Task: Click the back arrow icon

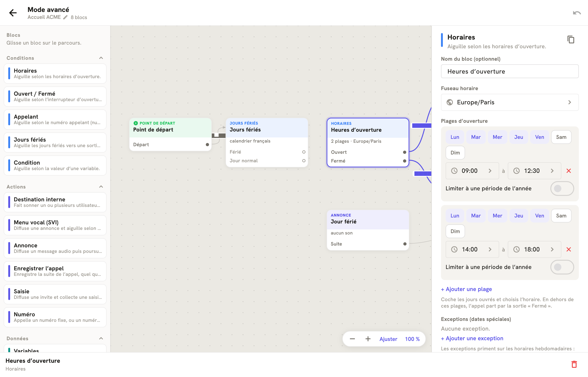Action: pyautogui.click(x=13, y=13)
